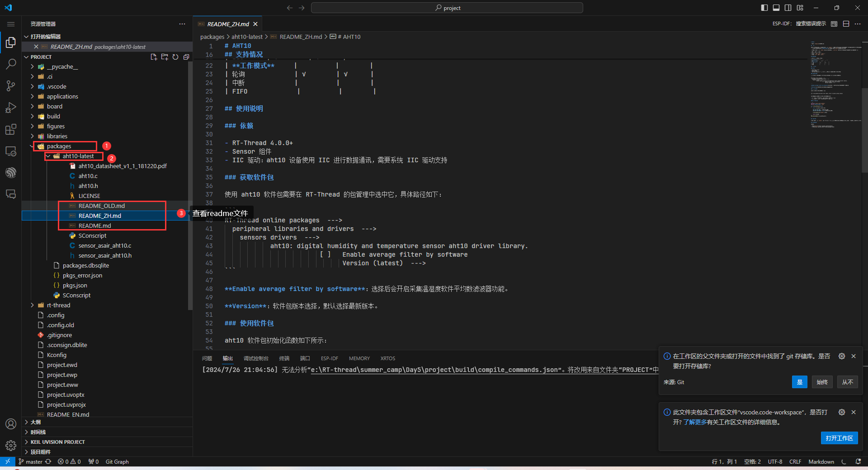This screenshot has height=470, width=868.
Task: Open the application menu hamburger icon
Action: [x=11, y=24]
